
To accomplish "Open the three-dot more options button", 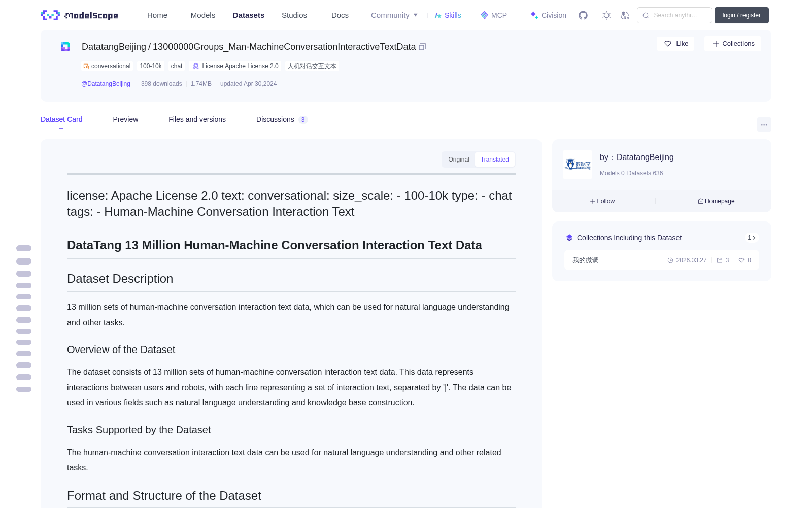I will click(764, 124).
